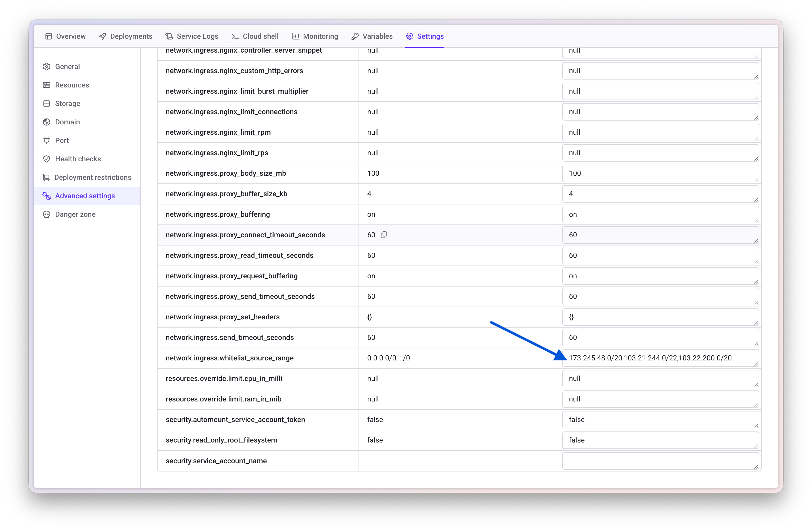Edit network.ingress.send_timeout_seconds value field
This screenshot has width=812, height=531.
click(661, 337)
